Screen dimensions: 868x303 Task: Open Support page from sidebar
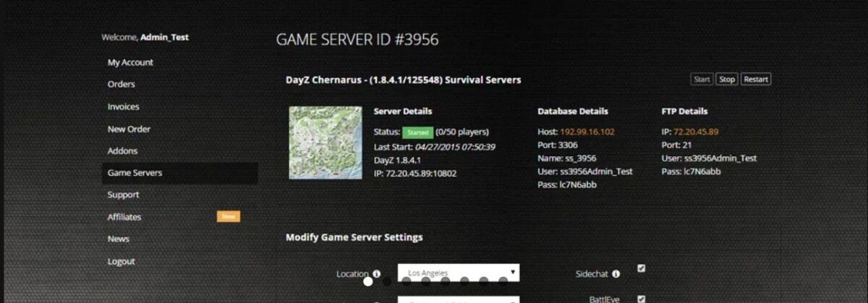124,195
